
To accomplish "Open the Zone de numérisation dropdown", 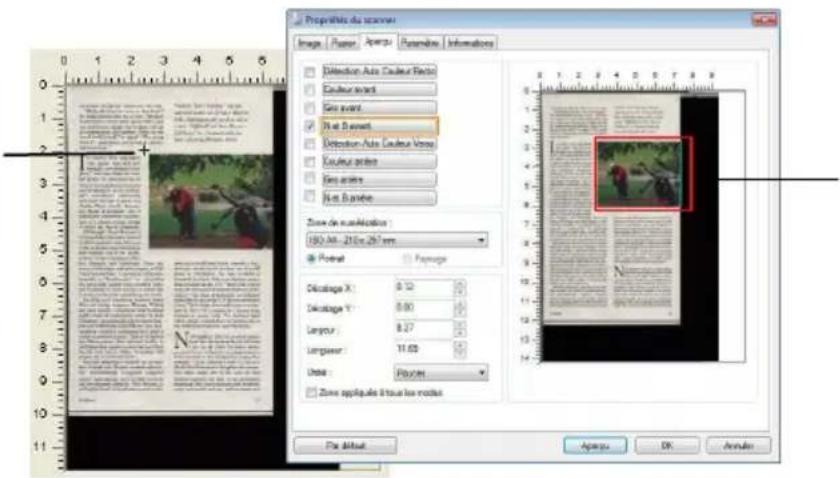I will point(397,240).
